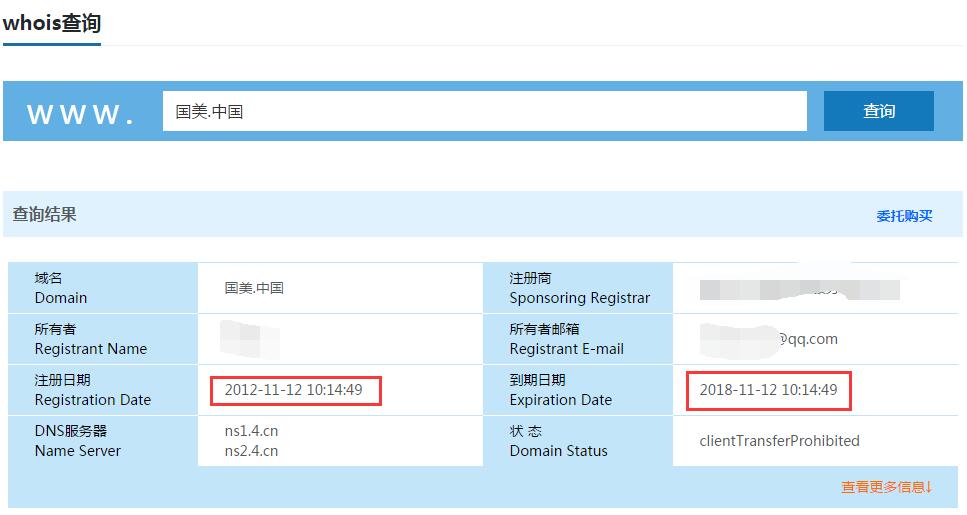Select the ns1.4.cn name server entry
967x515 pixels.
pos(251,431)
